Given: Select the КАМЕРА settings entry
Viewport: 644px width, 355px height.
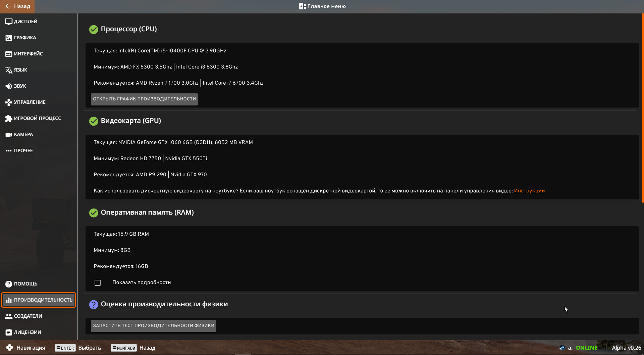Looking at the screenshot, I should 39,134.
